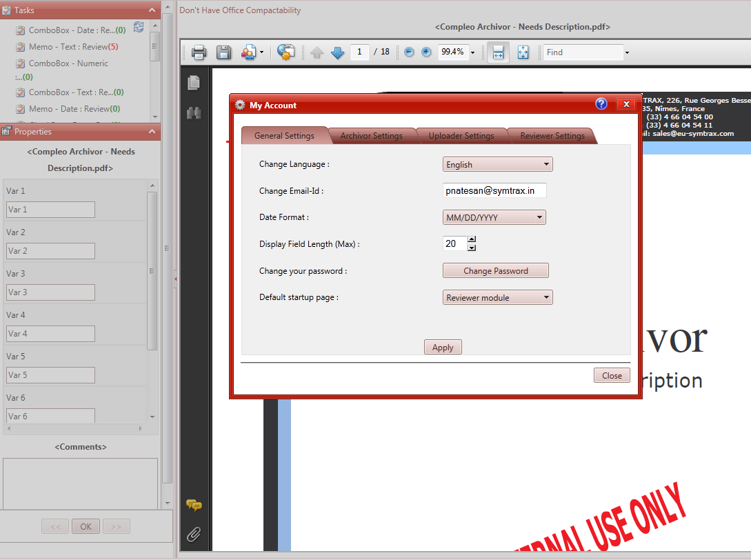
Task: Open comments panel speech bubble icon
Action: coord(194,505)
